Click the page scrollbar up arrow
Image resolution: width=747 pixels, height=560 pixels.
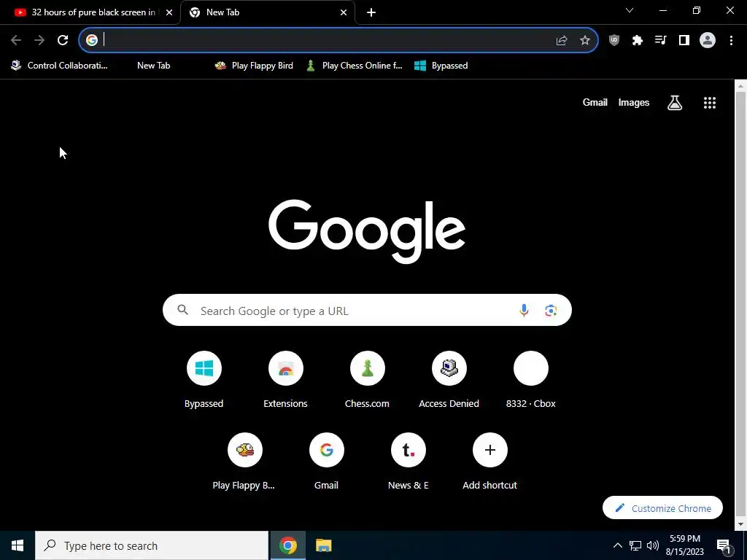pyautogui.click(x=741, y=86)
